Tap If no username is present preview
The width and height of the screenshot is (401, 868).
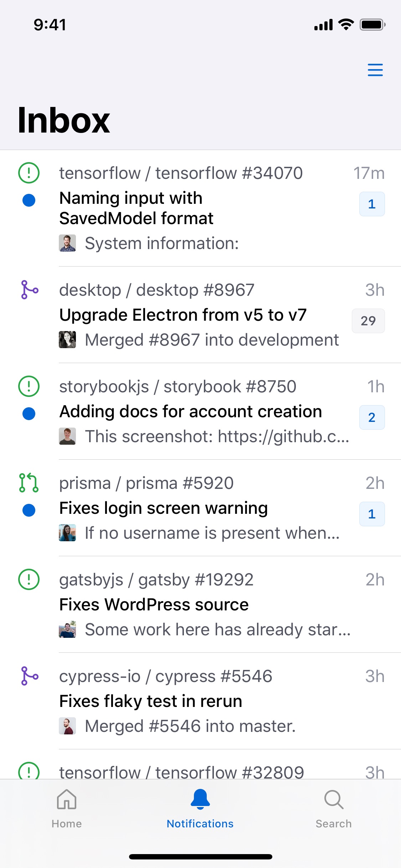tap(212, 533)
